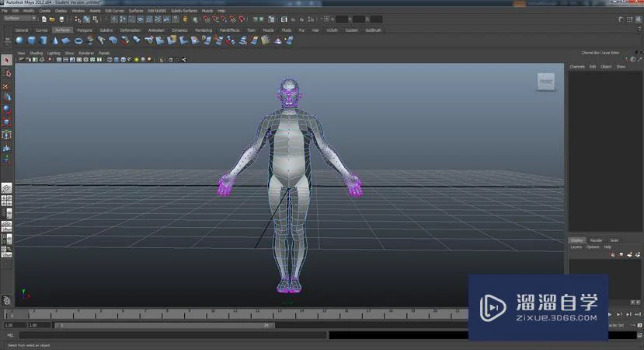The width and height of the screenshot is (644, 350).
Task: Click the play forward button
Action: (x=610, y=315)
